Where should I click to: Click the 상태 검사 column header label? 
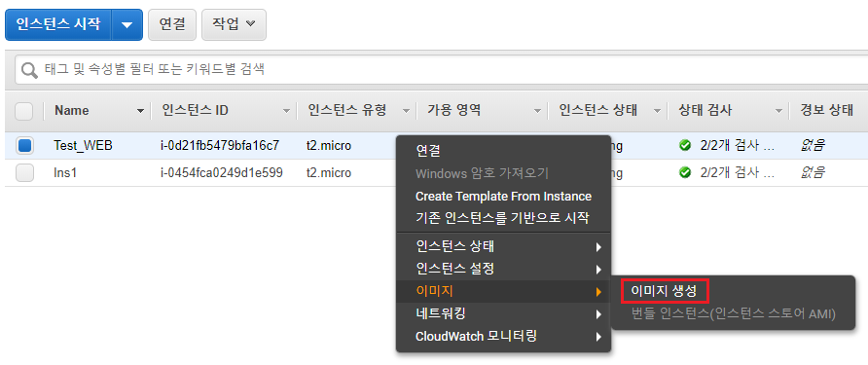pos(705,111)
